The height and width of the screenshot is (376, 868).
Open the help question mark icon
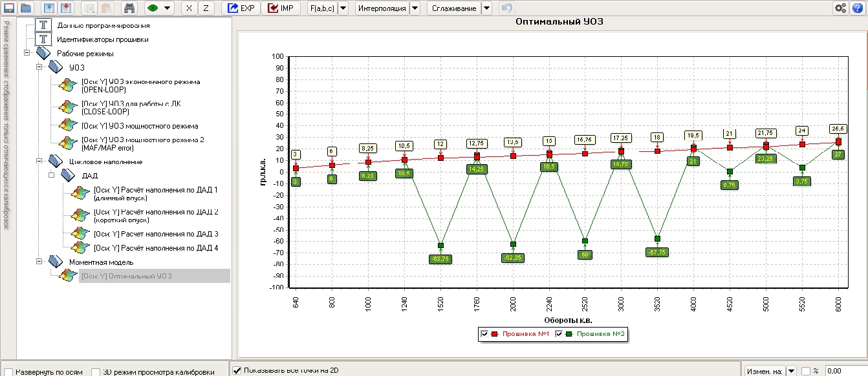click(858, 8)
